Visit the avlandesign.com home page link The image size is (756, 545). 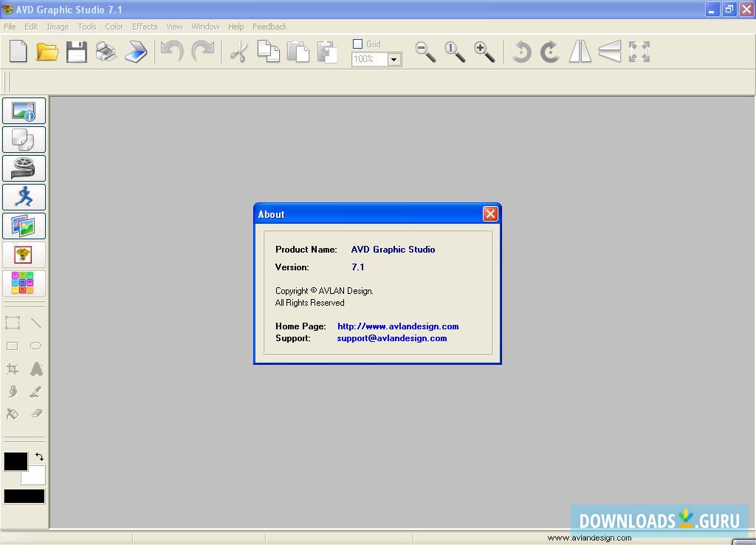click(398, 326)
